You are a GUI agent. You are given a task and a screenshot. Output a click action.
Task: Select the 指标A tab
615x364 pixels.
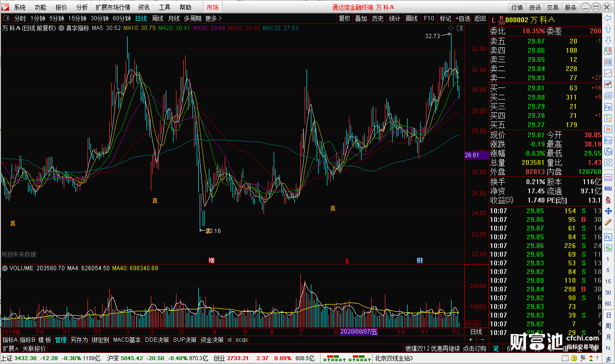[10, 340]
